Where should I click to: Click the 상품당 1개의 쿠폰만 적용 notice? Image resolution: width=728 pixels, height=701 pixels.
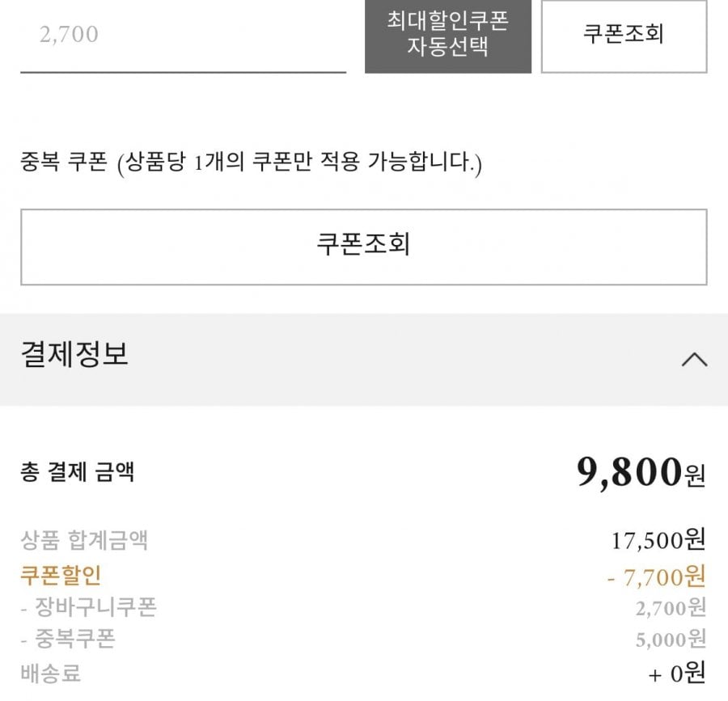coord(299,163)
